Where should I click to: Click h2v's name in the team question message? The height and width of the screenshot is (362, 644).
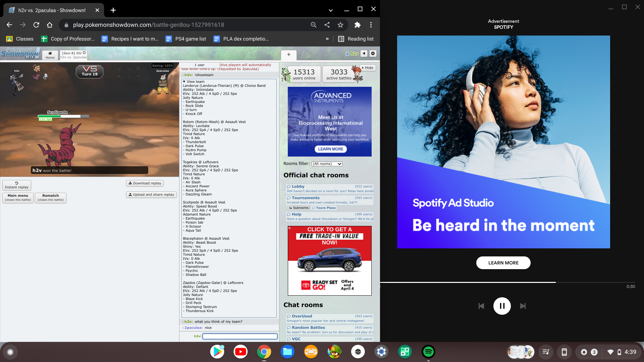(188, 321)
